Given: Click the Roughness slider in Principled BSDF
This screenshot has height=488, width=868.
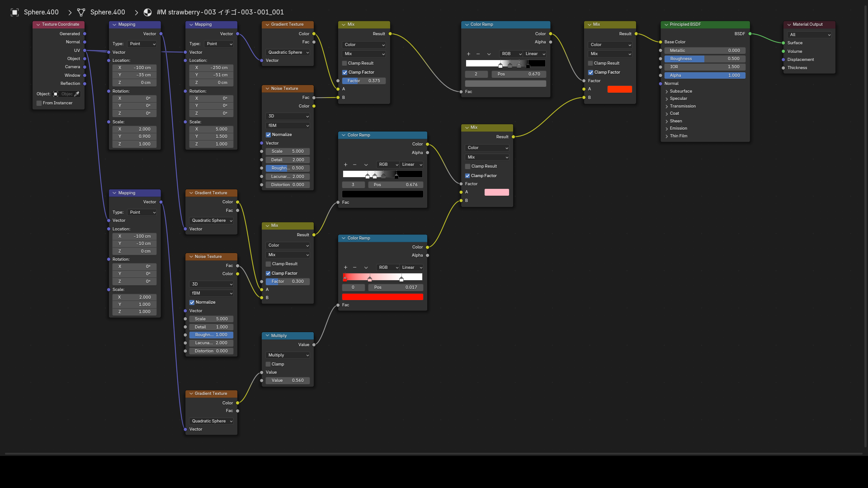Looking at the screenshot, I should coord(705,59).
